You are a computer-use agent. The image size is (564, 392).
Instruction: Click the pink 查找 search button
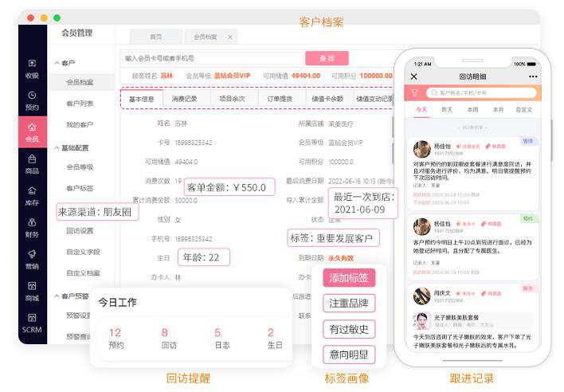(327, 58)
